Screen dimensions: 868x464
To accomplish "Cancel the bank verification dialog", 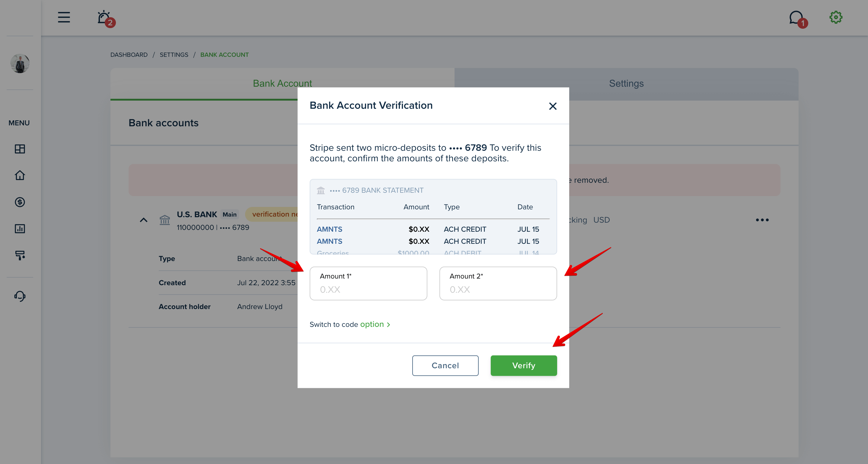I will tap(445, 366).
